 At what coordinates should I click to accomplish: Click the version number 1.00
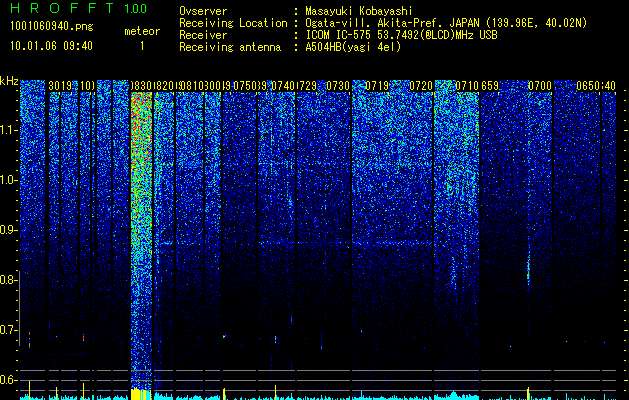[135, 8]
